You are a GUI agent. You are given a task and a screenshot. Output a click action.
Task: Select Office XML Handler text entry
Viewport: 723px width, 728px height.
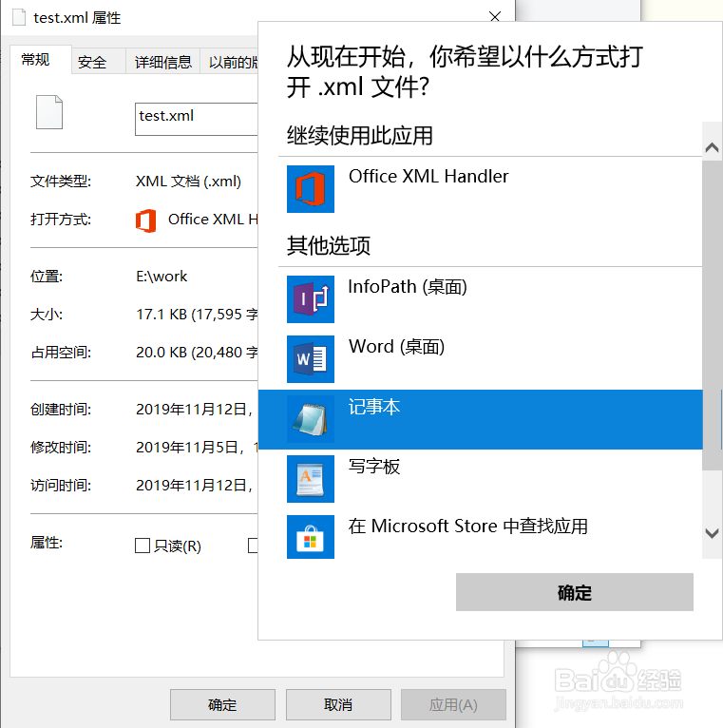pos(428,177)
